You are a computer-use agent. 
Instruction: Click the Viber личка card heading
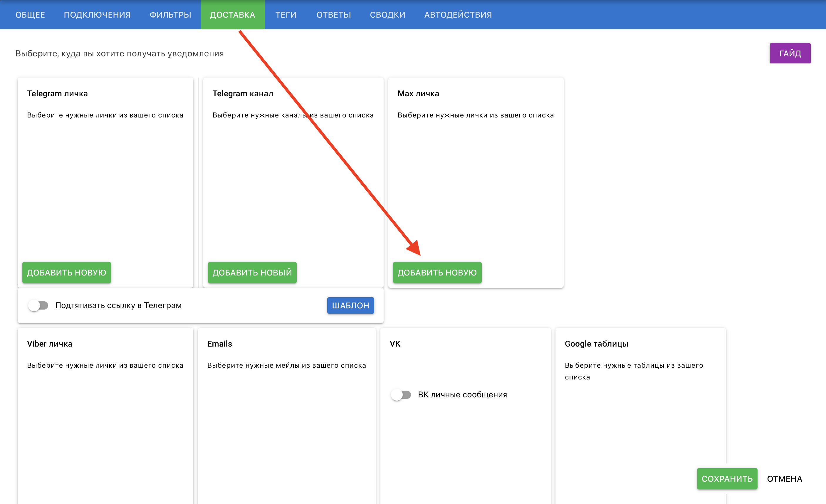50,343
